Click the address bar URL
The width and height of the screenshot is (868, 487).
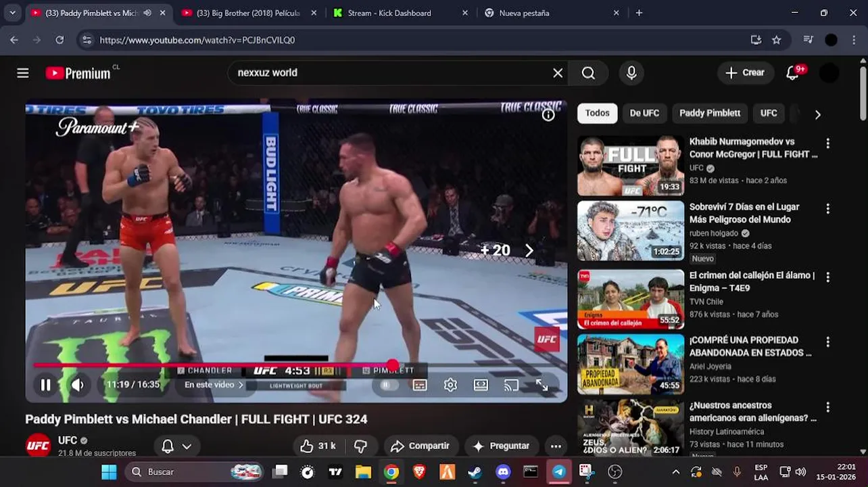pos(197,40)
